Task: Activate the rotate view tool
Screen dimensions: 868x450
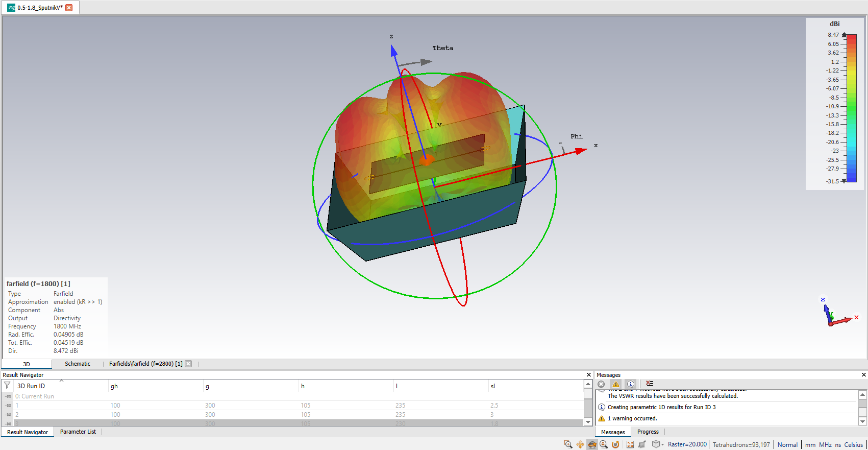Action: [x=592, y=444]
